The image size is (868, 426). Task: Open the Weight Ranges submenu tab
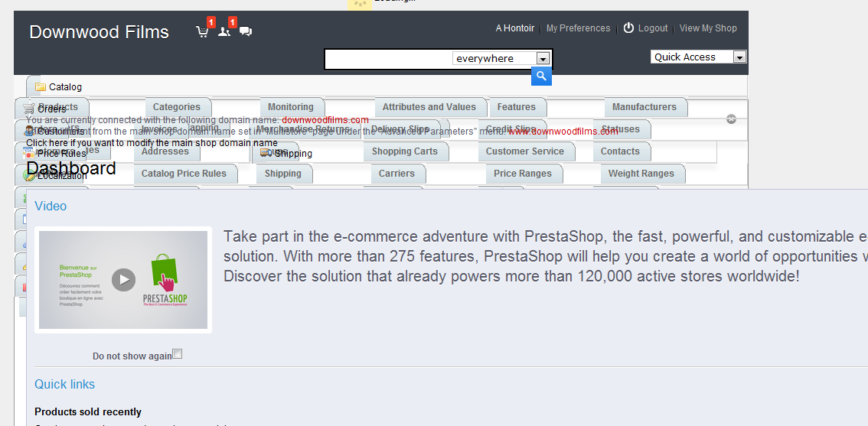click(643, 174)
